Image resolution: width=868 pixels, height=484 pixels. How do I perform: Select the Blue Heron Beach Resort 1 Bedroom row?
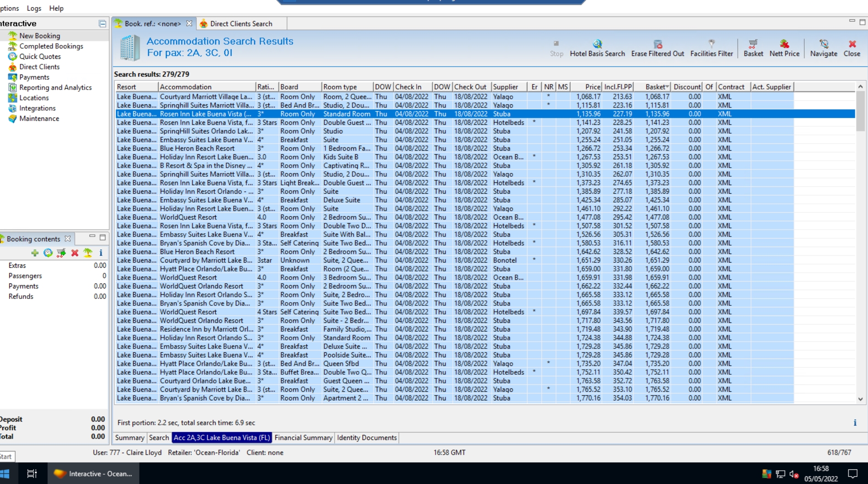(x=485, y=148)
